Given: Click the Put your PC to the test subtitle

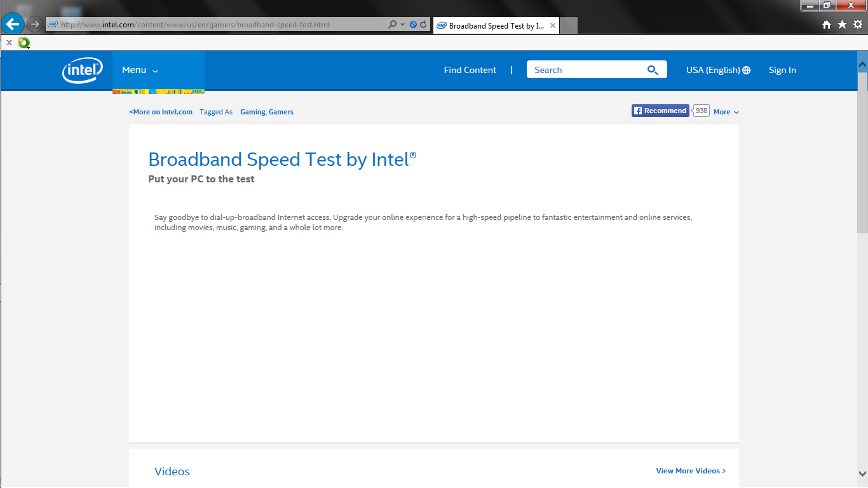Looking at the screenshot, I should point(201,179).
